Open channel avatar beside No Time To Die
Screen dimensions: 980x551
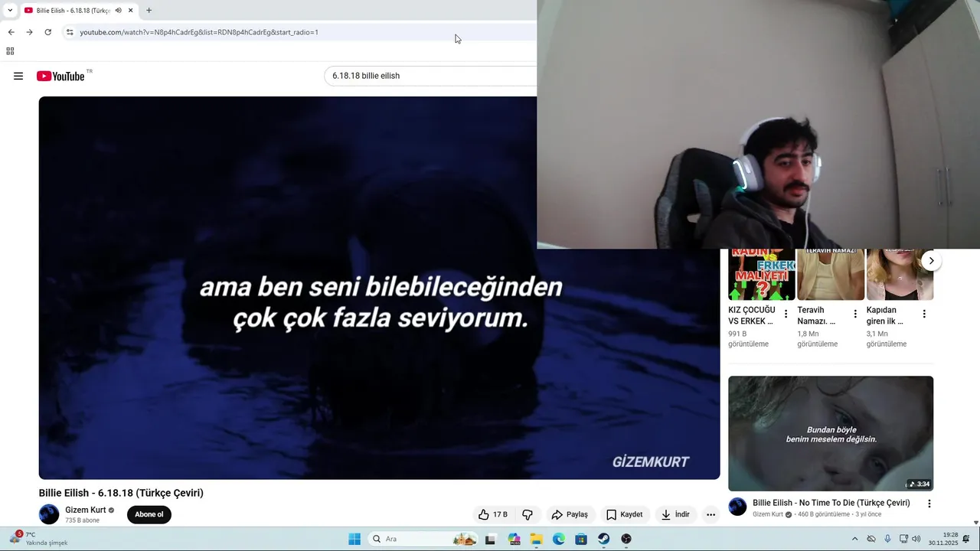(x=737, y=507)
